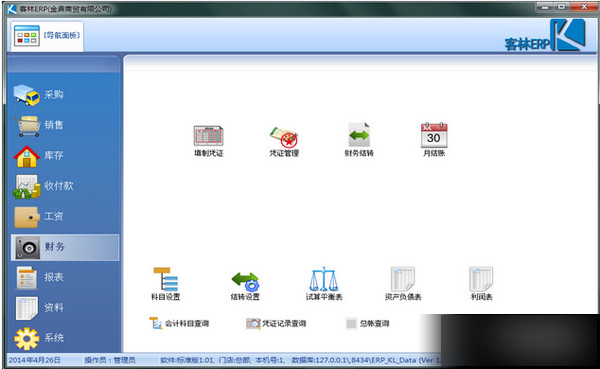Switch to the 导航面板 navigation panel tab
Image resolution: width=600 pixels, height=369 pixels.
pyautogui.click(x=47, y=36)
